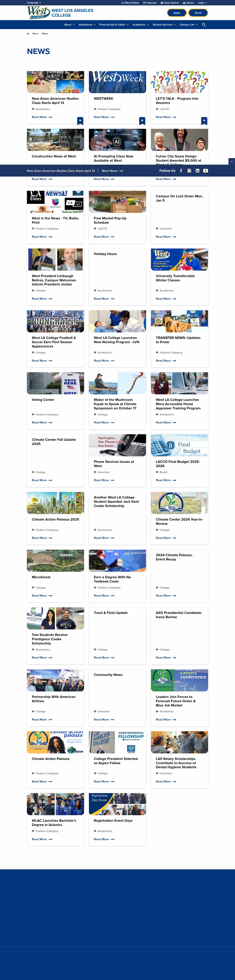Read More on WESTWEEK card
Screen dimensions: 235x980
pyautogui.click(x=104, y=117)
